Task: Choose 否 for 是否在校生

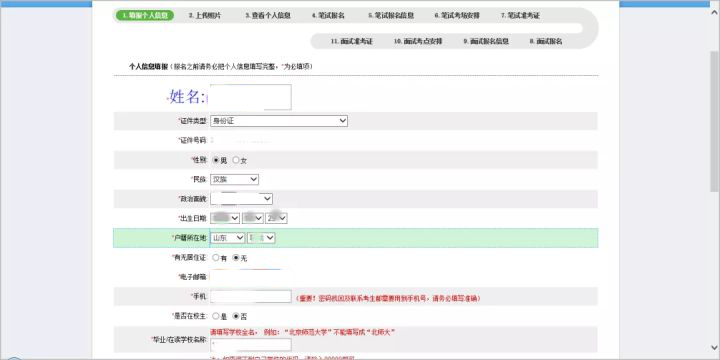Action: (x=236, y=316)
